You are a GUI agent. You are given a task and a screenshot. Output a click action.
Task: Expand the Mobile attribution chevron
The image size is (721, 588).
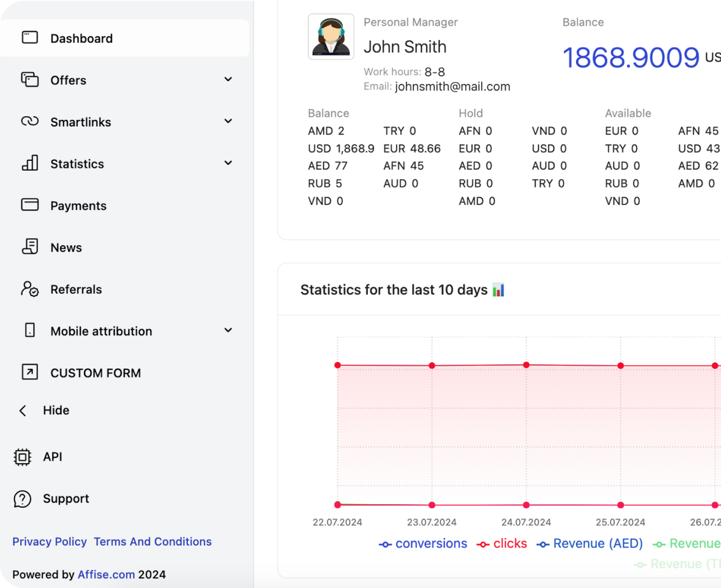tap(228, 330)
